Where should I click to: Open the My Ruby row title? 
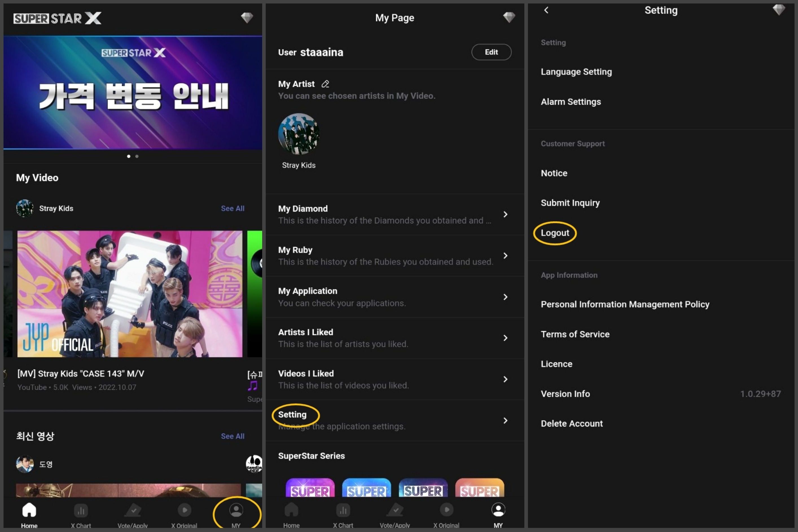tap(295, 250)
